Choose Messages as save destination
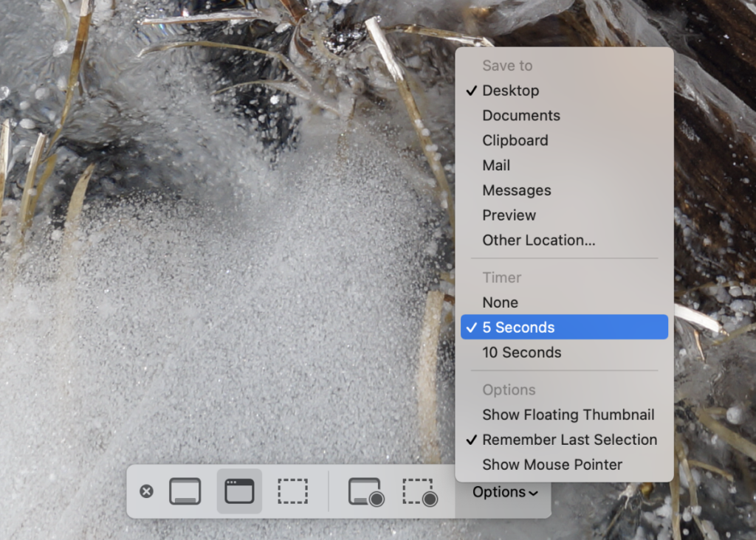Viewport: 756px width, 540px height. coord(564,191)
